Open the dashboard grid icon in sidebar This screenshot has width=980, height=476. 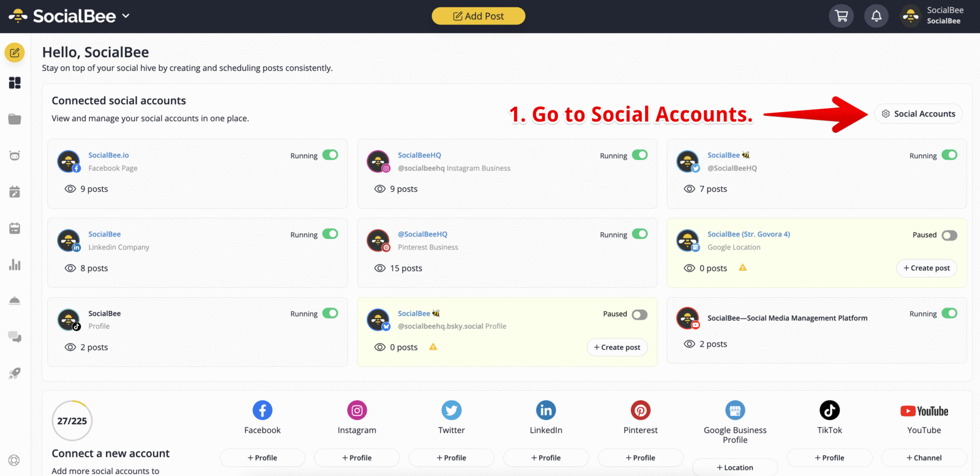tap(15, 83)
